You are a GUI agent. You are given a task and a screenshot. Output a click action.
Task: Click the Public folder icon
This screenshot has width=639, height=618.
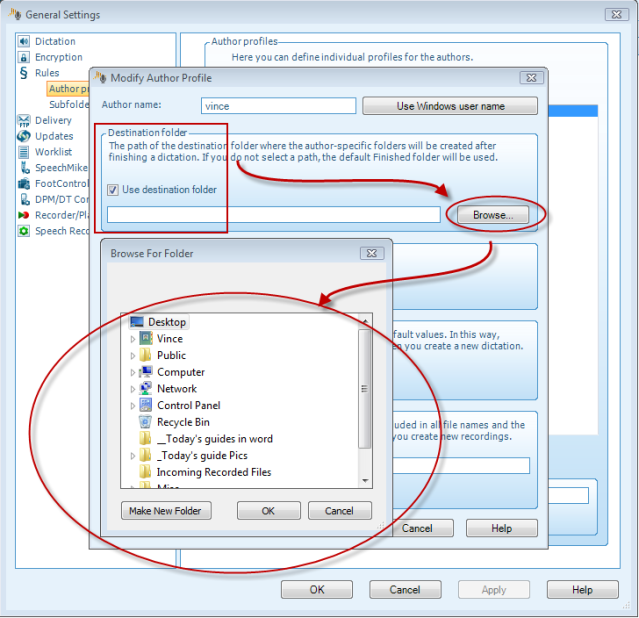(145, 355)
